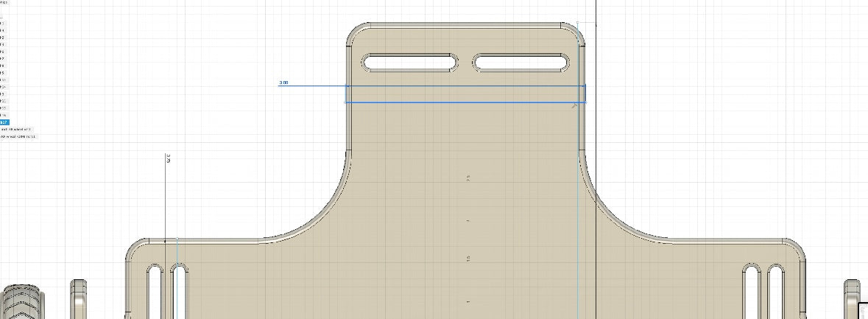Image resolution: width=868 pixels, height=319 pixels.
Task: Click the 2.5 ruler mark on the plate
Action: pyautogui.click(x=467, y=178)
